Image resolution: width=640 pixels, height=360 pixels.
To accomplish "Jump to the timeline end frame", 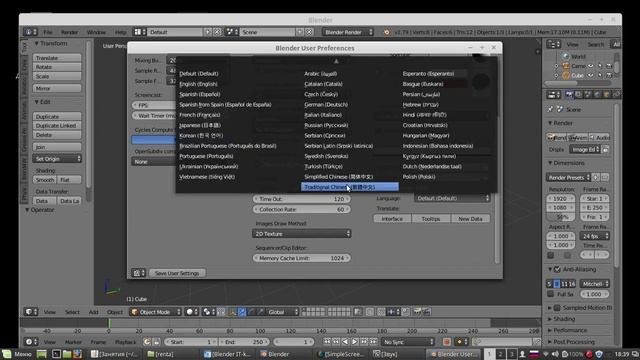I will (373, 342).
